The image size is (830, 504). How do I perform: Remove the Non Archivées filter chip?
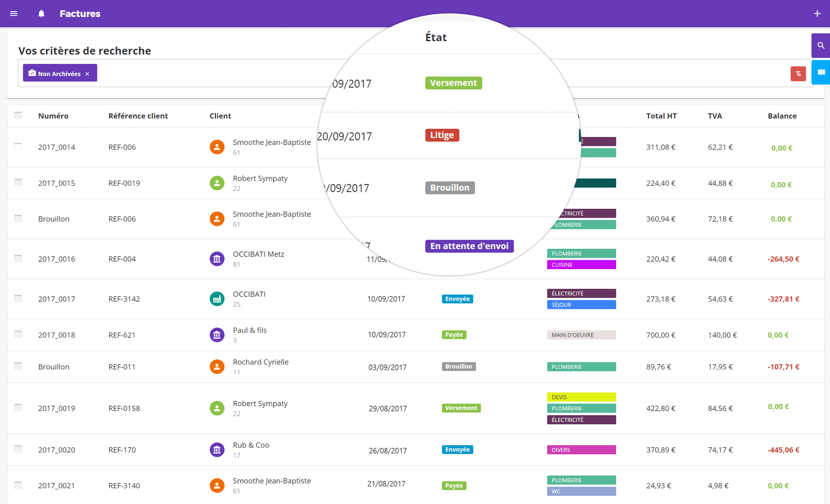tap(87, 74)
